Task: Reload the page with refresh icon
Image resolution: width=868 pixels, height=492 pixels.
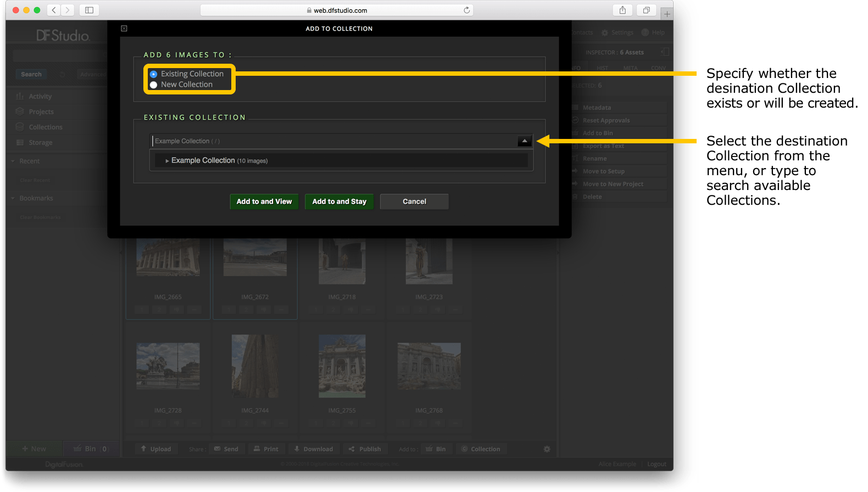Action: coord(466,10)
